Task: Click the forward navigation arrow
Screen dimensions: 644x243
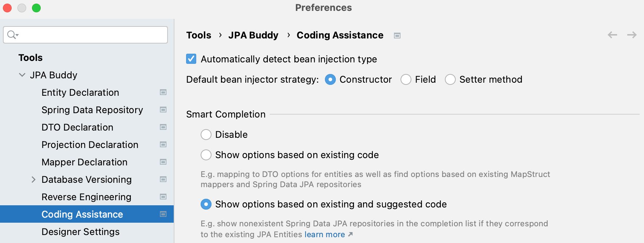Action: tap(632, 35)
